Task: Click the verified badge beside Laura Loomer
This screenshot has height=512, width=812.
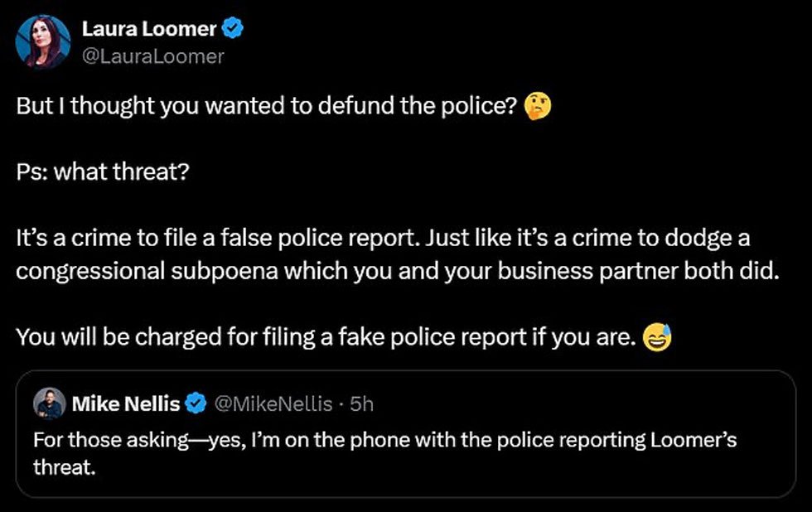Action: [234, 30]
